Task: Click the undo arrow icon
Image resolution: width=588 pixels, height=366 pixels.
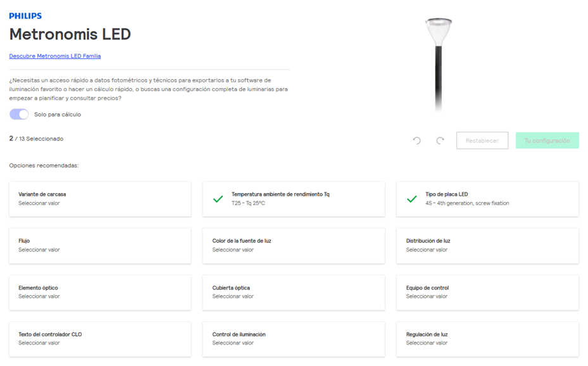Action: pyautogui.click(x=416, y=141)
